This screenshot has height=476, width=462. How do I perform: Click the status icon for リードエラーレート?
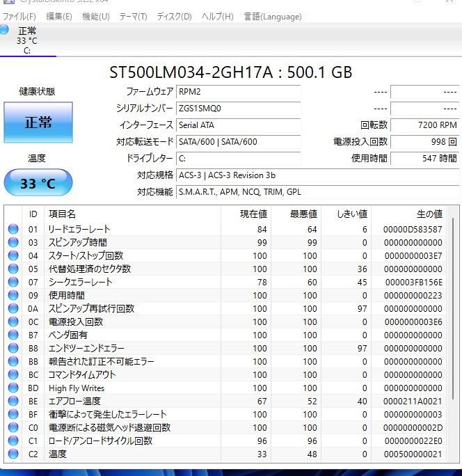13,229
